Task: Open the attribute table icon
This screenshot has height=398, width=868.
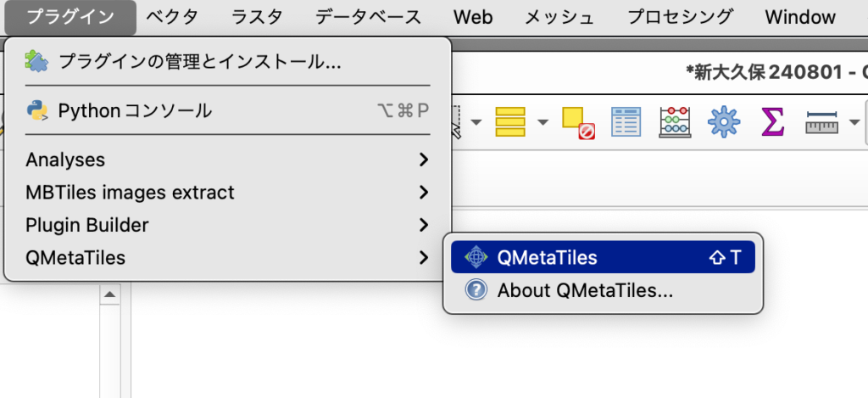Action: point(626,122)
